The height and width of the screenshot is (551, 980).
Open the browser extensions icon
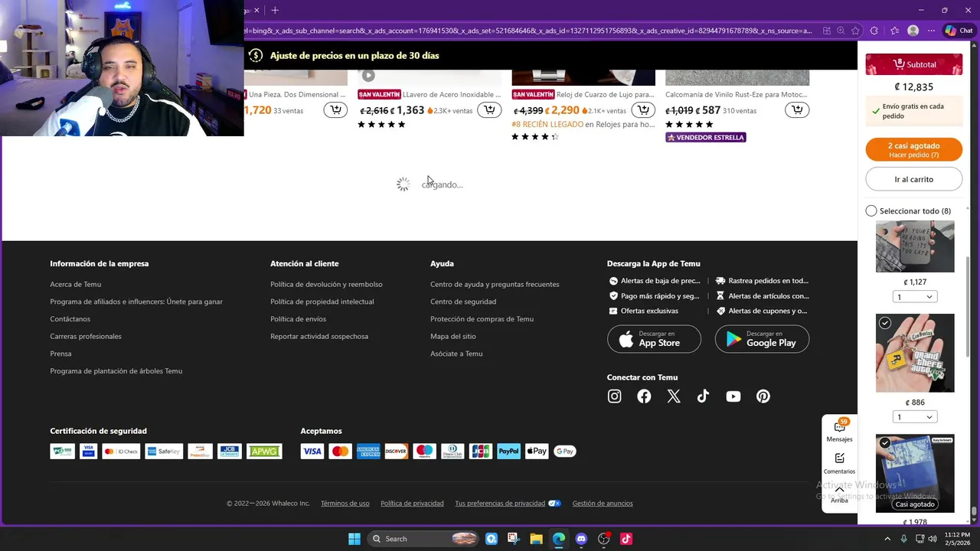click(874, 31)
